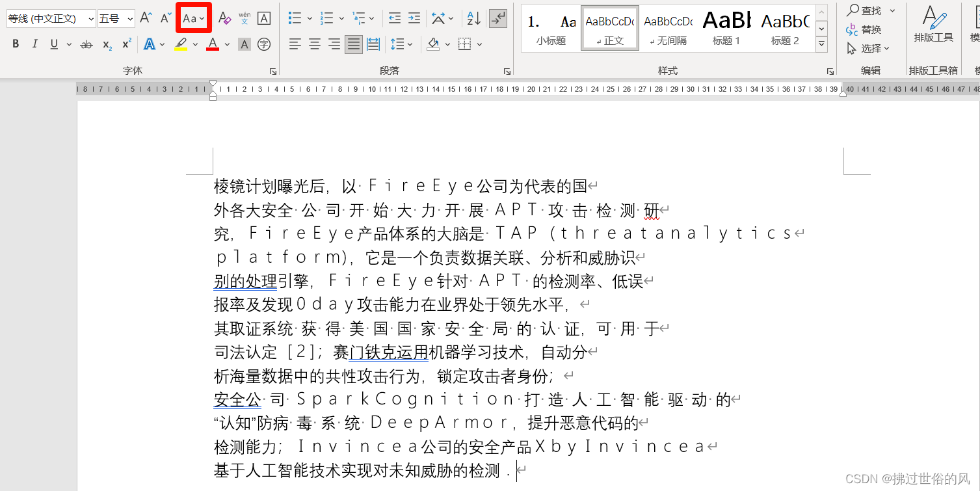This screenshot has width=980, height=491.
Task: Apply distributed alignment
Action: (373, 44)
